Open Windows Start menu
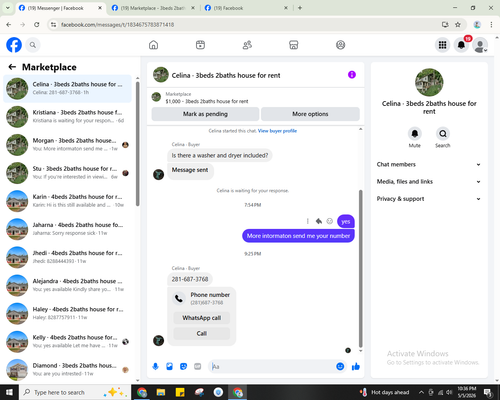The image size is (500, 400). coord(9,392)
